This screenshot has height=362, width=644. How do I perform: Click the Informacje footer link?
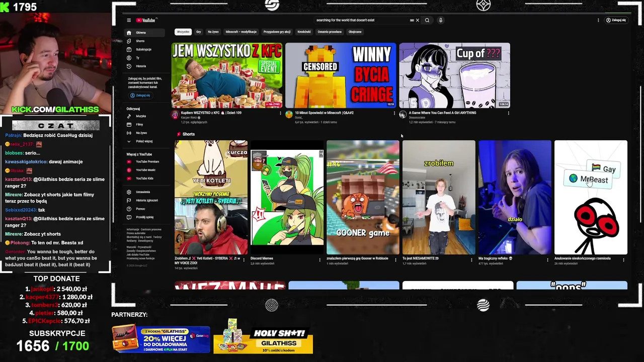pyautogui.click(x=133, y=229)
